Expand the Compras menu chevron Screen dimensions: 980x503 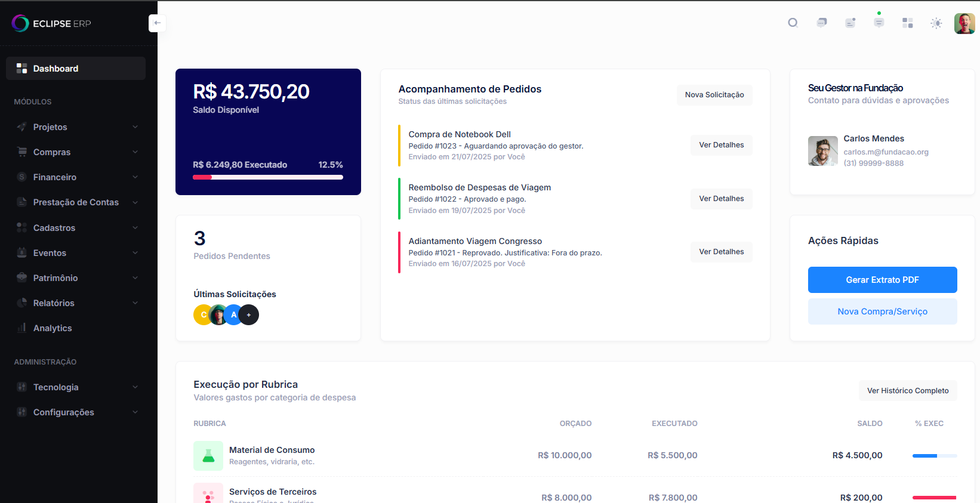[135, 152]
